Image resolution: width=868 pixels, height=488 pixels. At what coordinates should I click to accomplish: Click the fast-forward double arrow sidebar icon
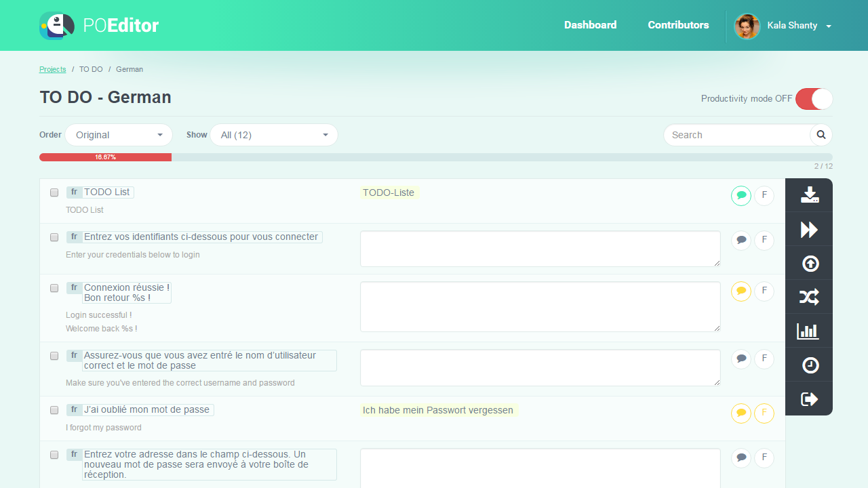pos(810,229)
